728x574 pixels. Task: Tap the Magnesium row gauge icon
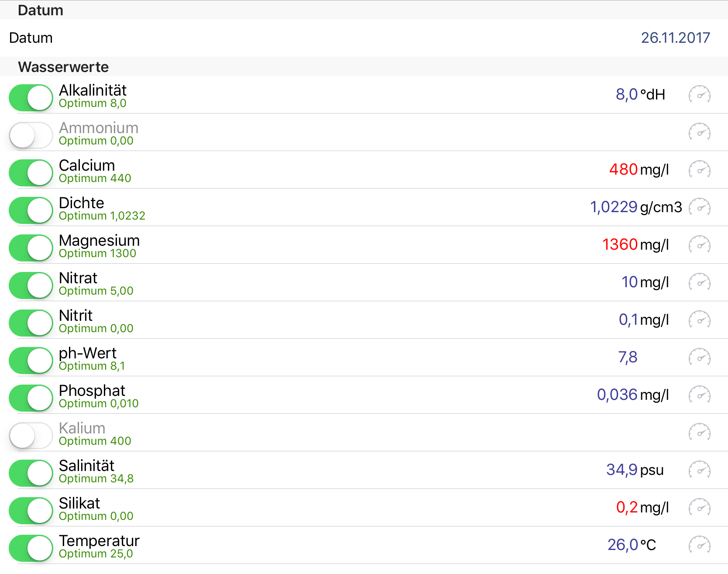pos(699,245)
